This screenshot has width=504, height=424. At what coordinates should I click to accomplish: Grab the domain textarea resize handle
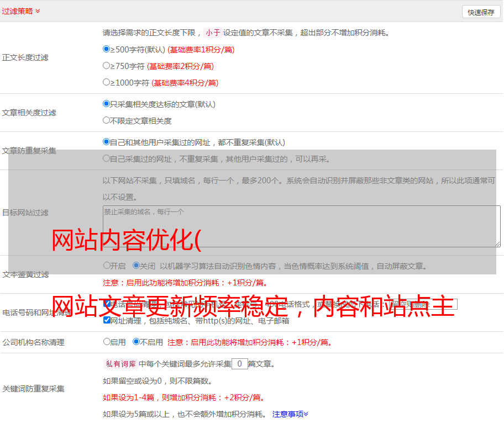tap(497, 244)
